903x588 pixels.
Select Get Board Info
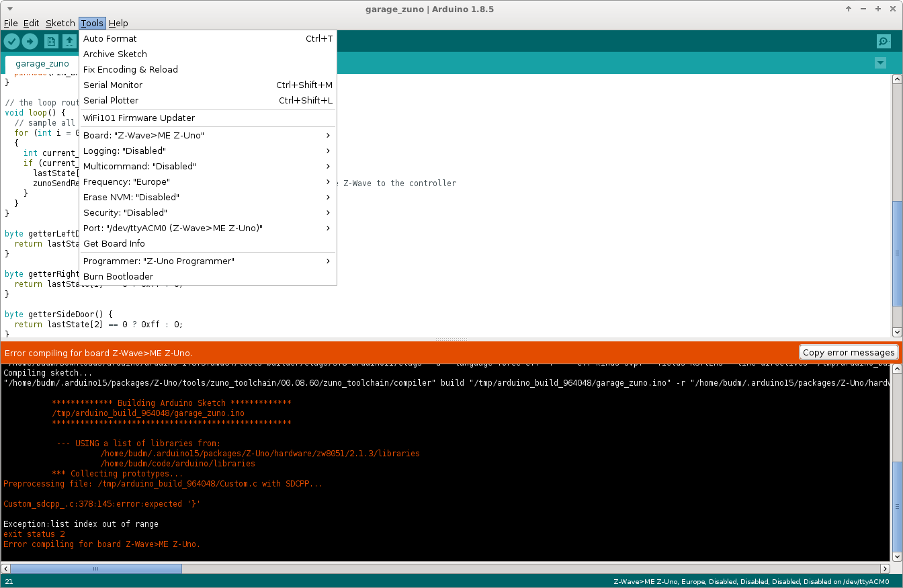(x=208, y=243)
